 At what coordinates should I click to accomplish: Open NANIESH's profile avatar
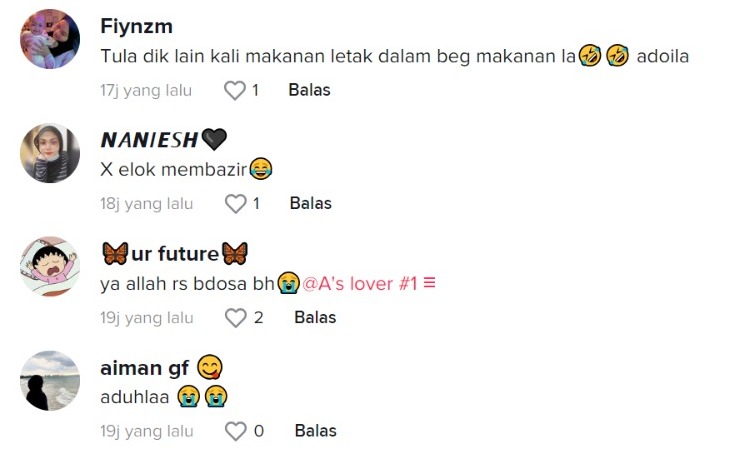point(50,153)
